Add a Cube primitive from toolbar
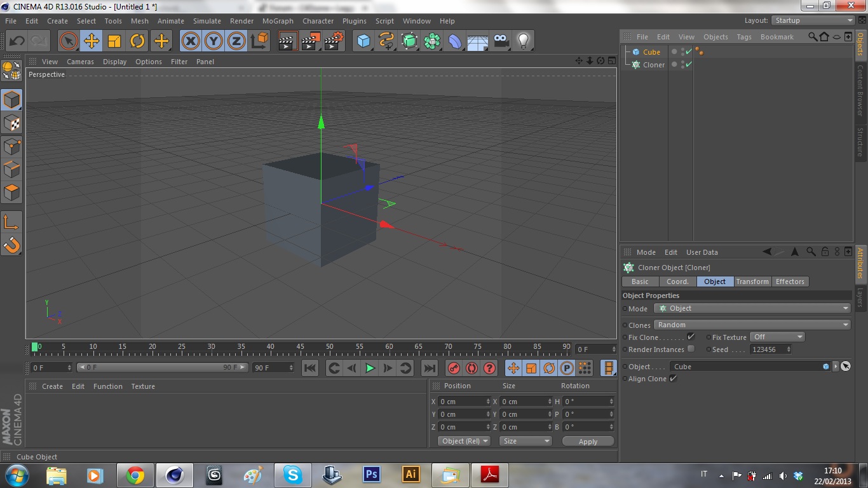The image size is (868, 488). tap(363, 41)
